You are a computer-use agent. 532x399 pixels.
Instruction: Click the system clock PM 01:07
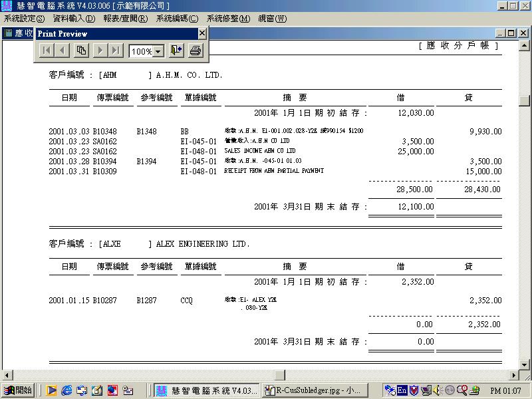(x=505, y=391)
